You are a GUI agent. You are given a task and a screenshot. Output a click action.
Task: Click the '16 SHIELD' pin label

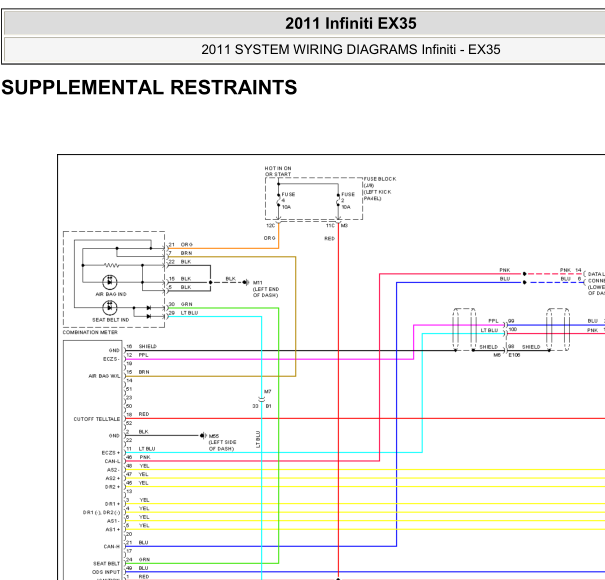(x=142, y=346)
